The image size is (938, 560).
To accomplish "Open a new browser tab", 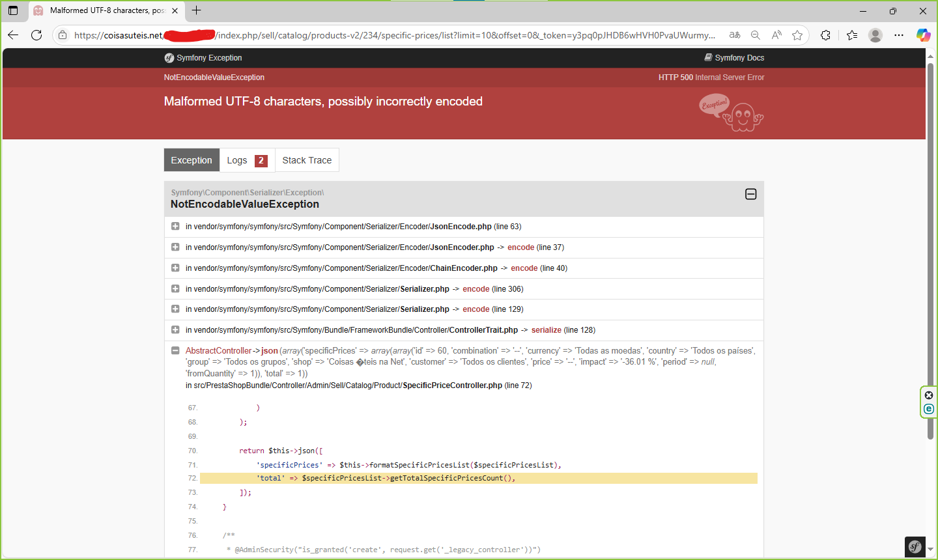I will point(196,10).
